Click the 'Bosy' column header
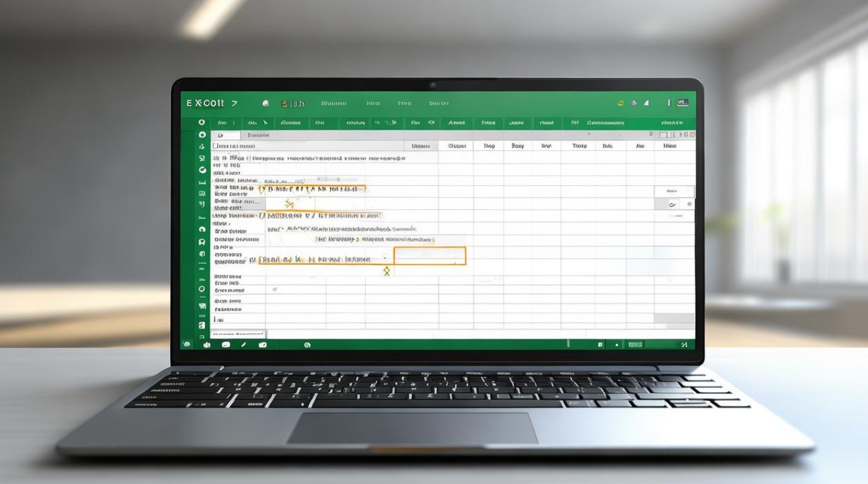Image resolution: width=868 pixels, height=484 pixels. (x=518, y=146)
